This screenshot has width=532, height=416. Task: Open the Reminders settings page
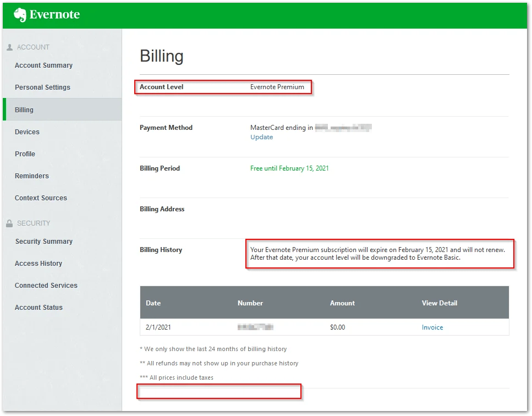point(31,176)
